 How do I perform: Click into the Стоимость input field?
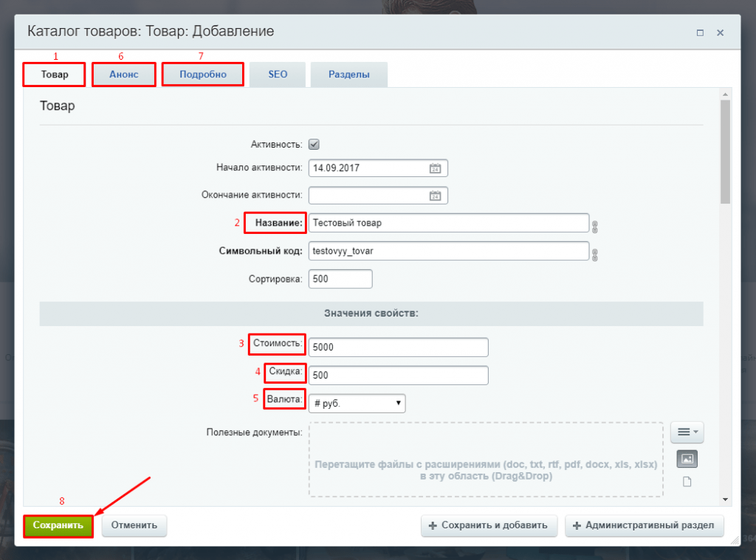pos(399,347)
